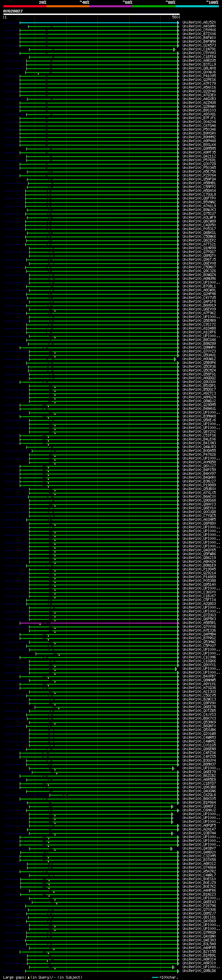Viewport: 222px width, 980px height.
Task: Click the query end position 560
Action: [175, 17]
